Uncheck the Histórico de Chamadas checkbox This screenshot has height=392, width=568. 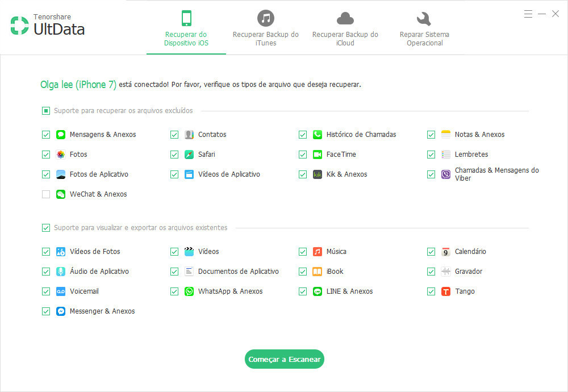303,135
